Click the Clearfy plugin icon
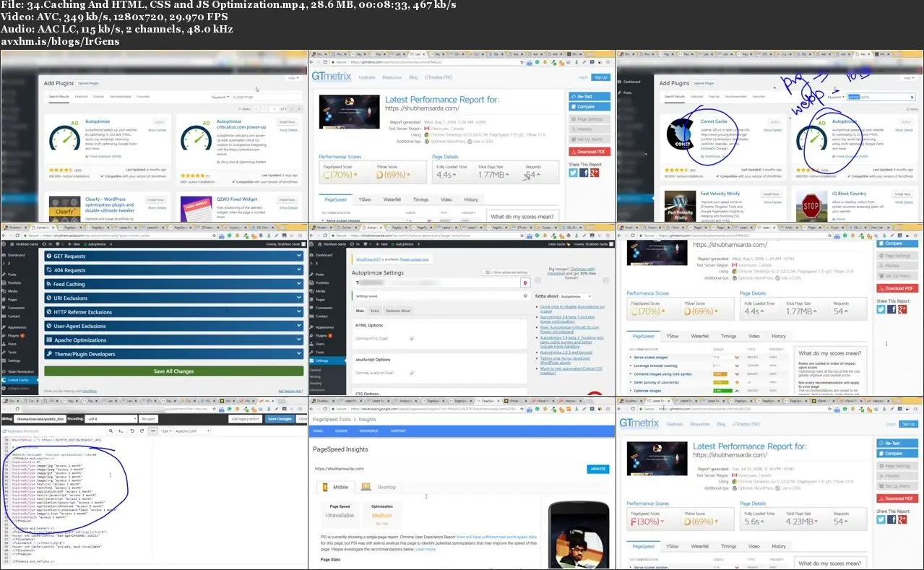This screenshot has width=924, height=570. pyautogui.click(x=64, y=209)
